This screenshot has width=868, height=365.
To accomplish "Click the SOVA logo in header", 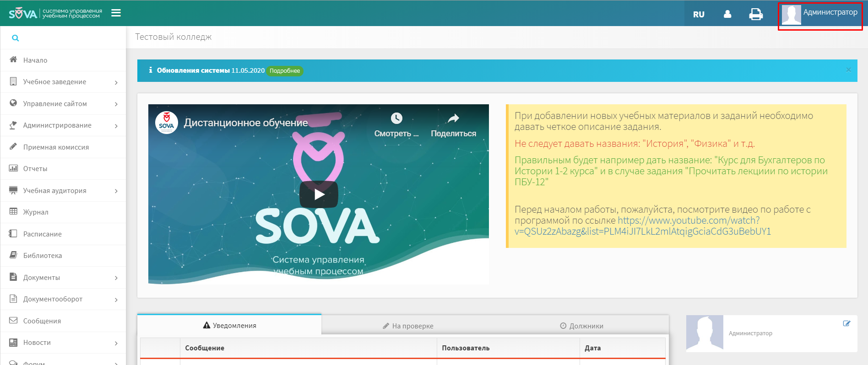I will [55, 13].
